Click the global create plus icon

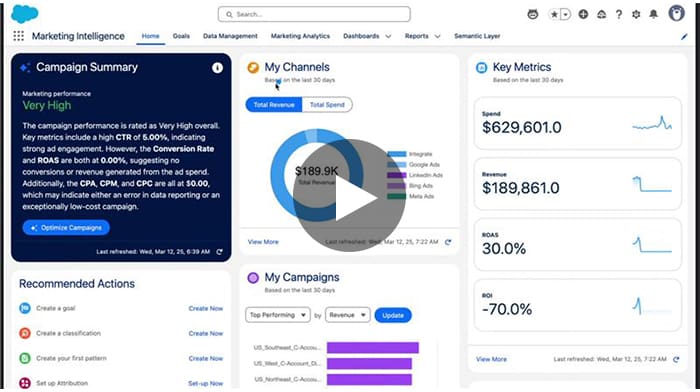point(583,14)
